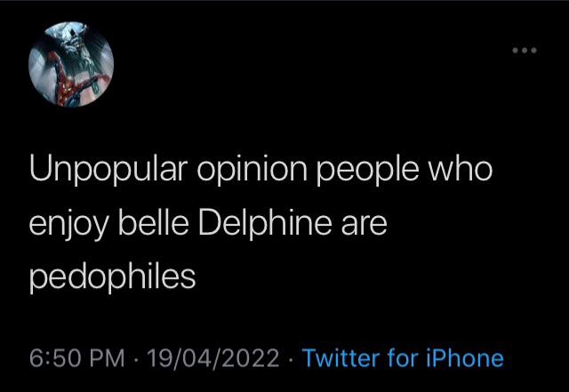This screenshot has height=392, width=569.
Task: Click the word "who" ending the first line
Action: click(x=464, y=171)
